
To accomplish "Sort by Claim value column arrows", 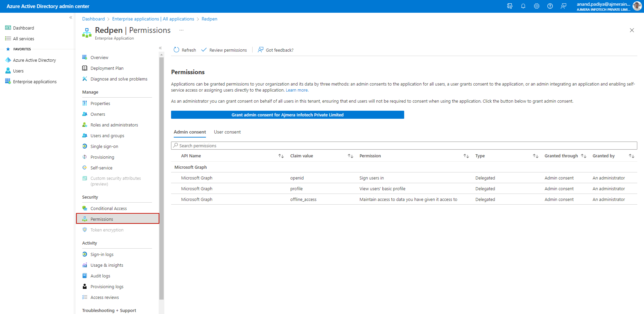I will [350, 156].
